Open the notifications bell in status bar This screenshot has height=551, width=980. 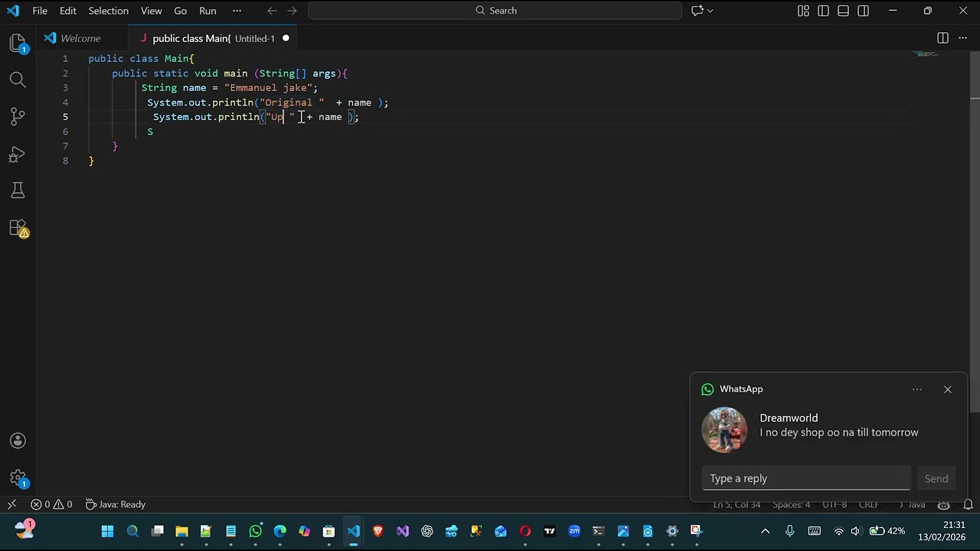point(968,504)
